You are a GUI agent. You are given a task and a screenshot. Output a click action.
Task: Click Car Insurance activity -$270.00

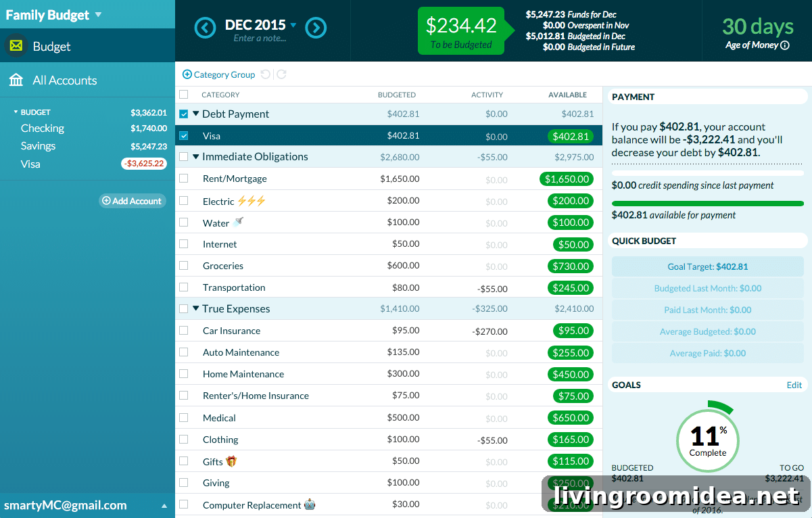(489, 331)
